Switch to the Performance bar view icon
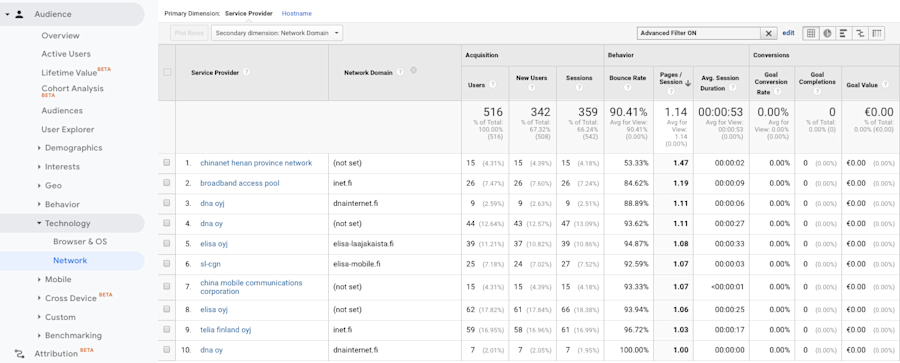 point(843,33)
